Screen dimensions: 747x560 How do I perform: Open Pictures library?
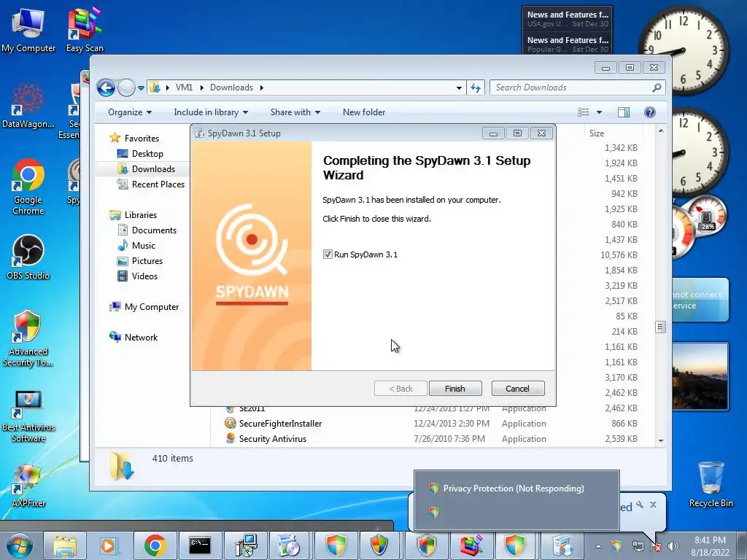tap(147, 261)
